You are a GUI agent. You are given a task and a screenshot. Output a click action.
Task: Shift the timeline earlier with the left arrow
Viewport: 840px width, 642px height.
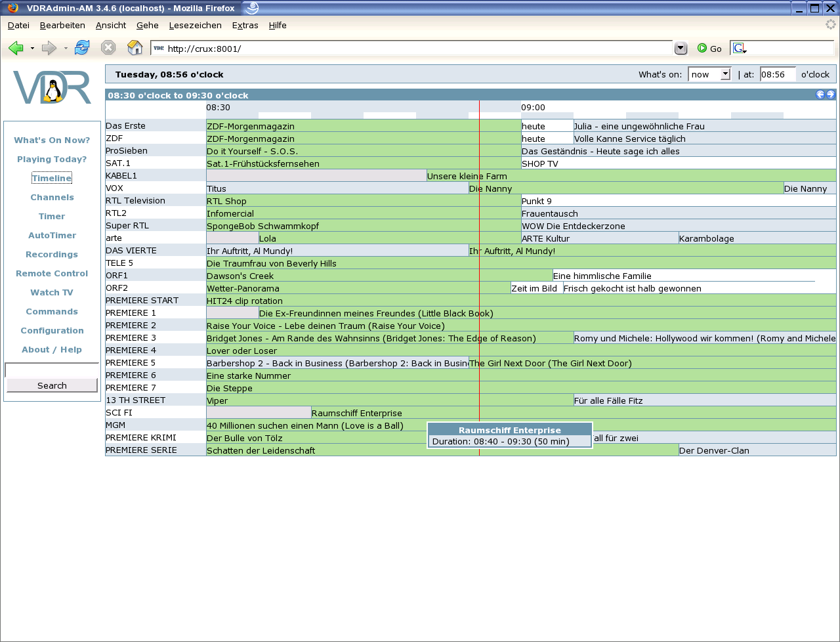pyautogui.click(x=820, y=95)
